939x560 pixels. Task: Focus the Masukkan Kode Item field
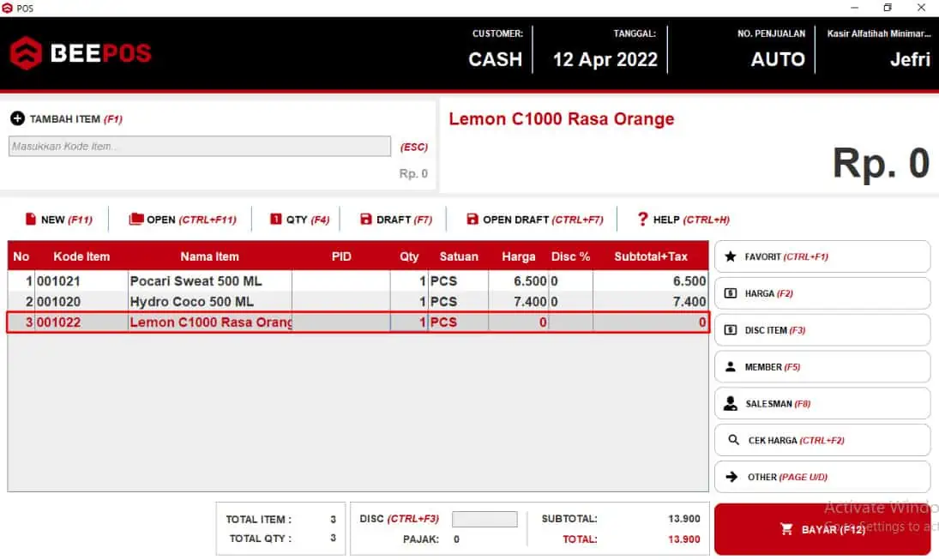200,146
